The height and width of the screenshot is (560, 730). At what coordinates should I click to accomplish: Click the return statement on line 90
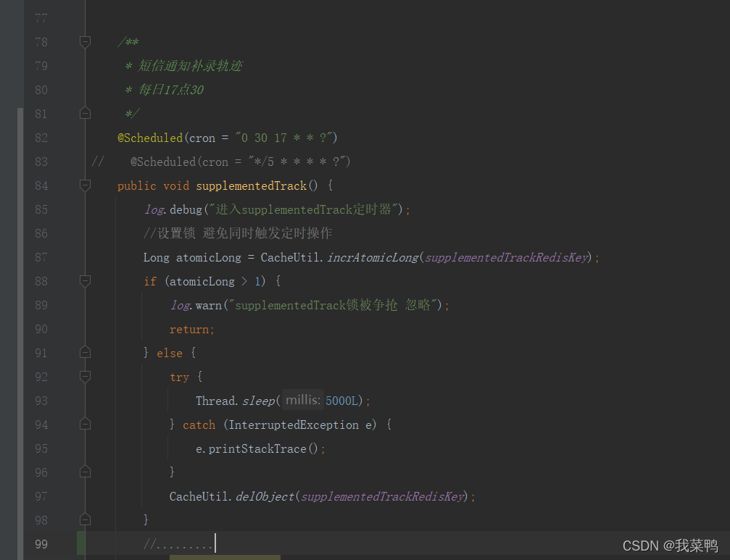pos(192,330)
